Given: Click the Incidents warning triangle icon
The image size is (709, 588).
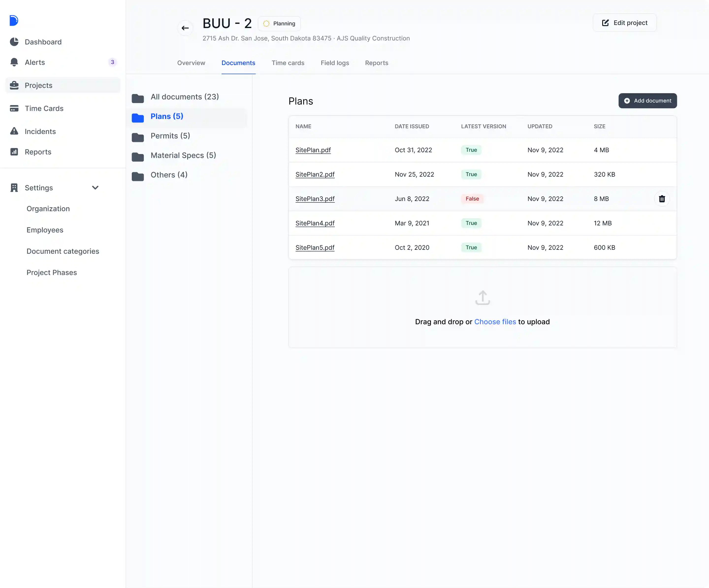Looking at the screenshot, I should tap(14, 131).
